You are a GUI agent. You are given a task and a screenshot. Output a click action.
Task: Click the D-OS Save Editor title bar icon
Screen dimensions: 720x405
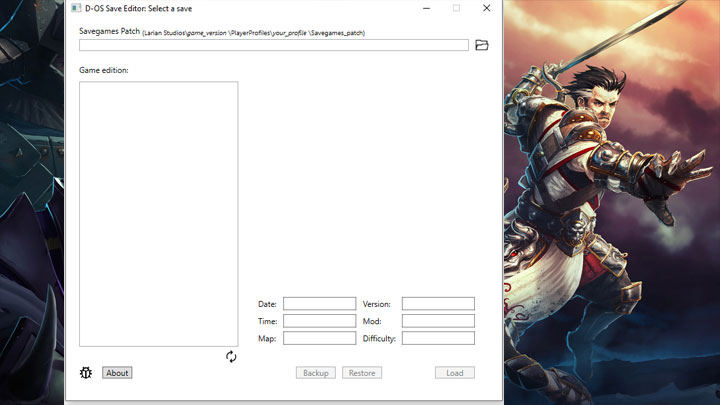(x=76, y=8)
